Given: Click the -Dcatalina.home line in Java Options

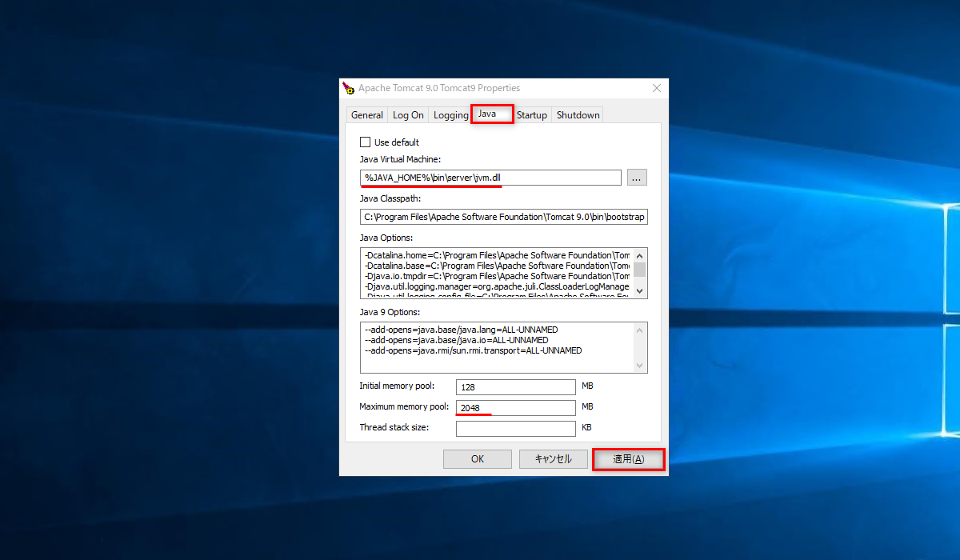Looking at the screenshot, I should 497,255.
